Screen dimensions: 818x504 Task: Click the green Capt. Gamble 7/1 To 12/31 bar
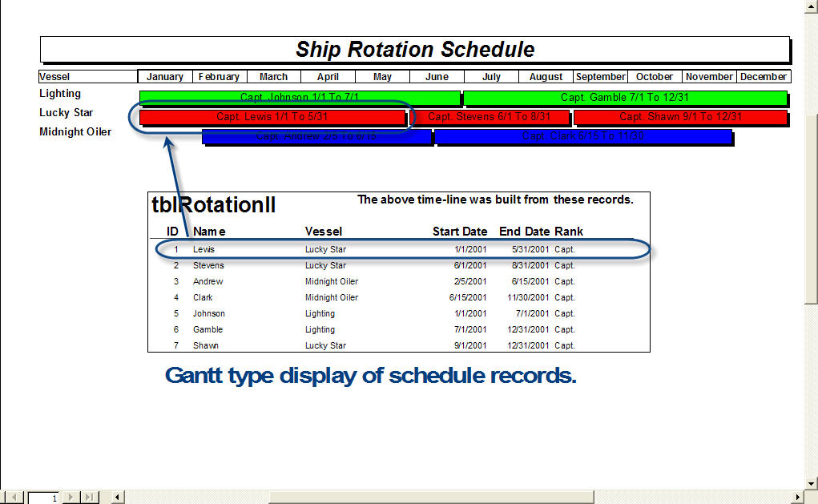625,98
